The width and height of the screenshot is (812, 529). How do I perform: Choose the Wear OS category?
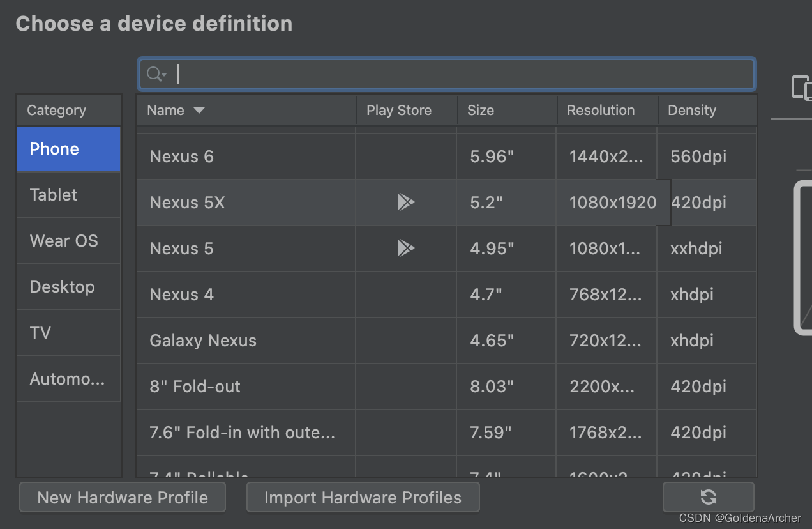68,241
